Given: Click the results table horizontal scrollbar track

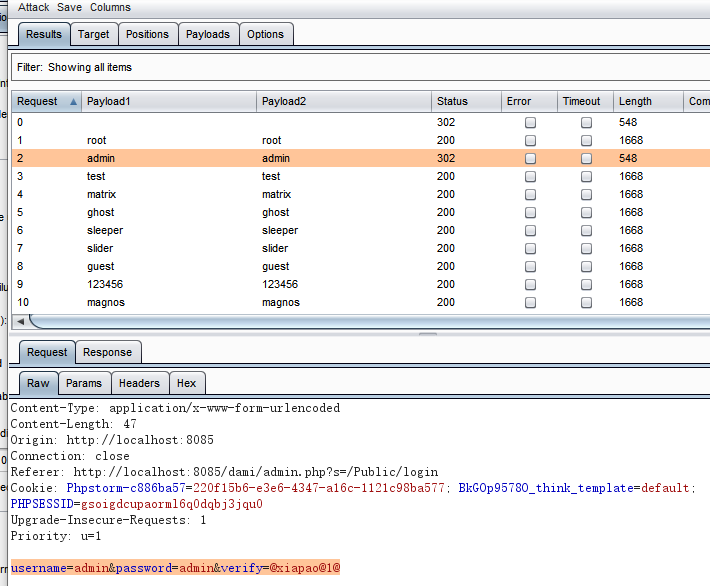Looking at the screenshot, I should [371, 322].
